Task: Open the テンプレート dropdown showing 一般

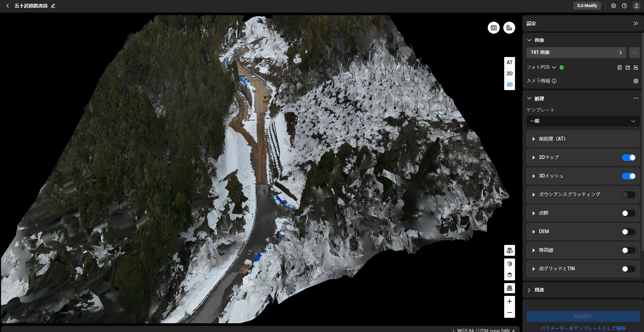Action: coord(583,121)
